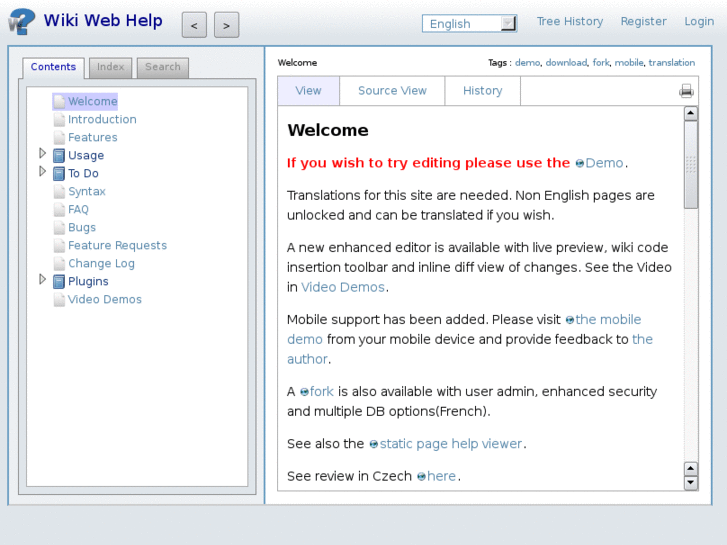Click the article scrollbar up arrow at top
727x545 pixels.
691,113
